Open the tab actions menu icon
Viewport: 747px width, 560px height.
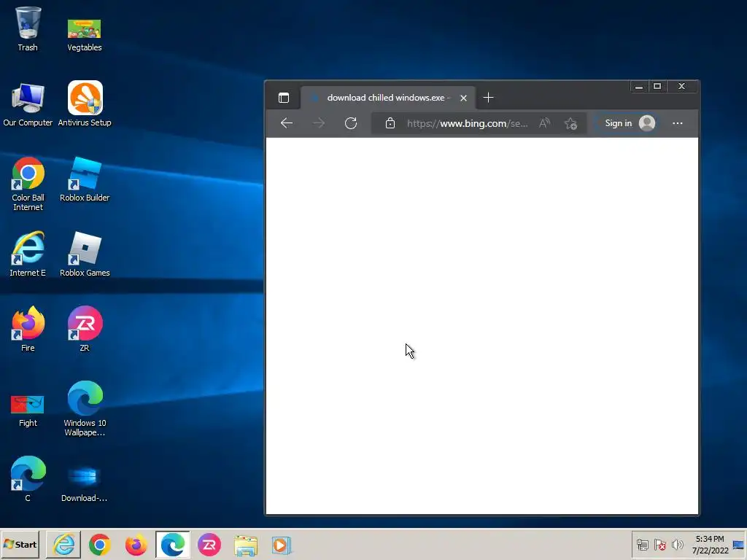tap(284, 98)
